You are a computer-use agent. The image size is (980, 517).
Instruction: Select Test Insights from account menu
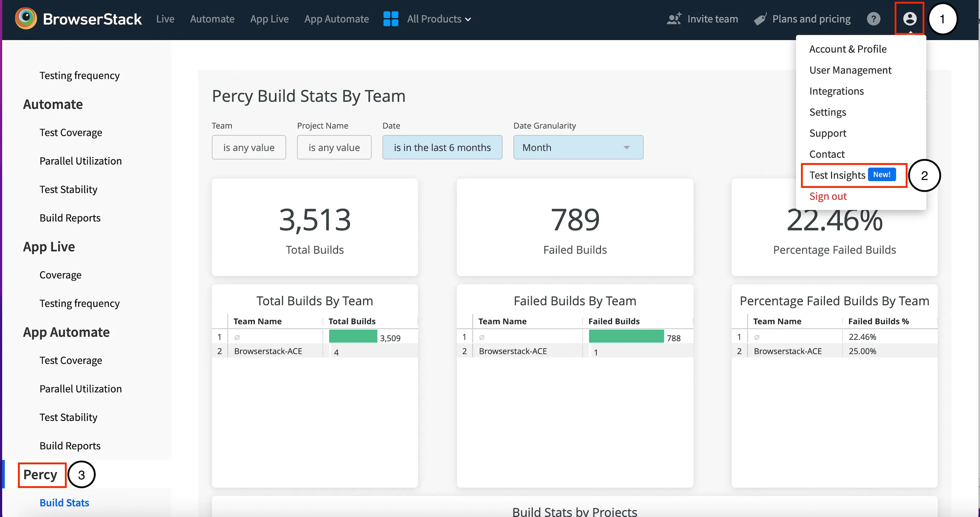(837, 175)
